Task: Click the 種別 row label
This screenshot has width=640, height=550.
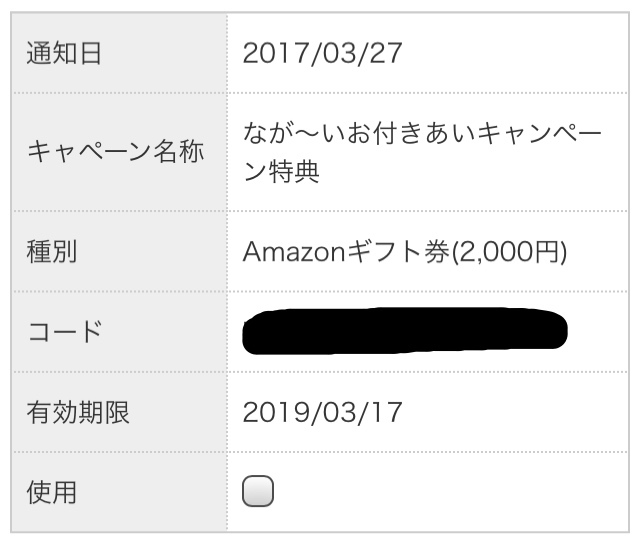Action: click(51, 252)
